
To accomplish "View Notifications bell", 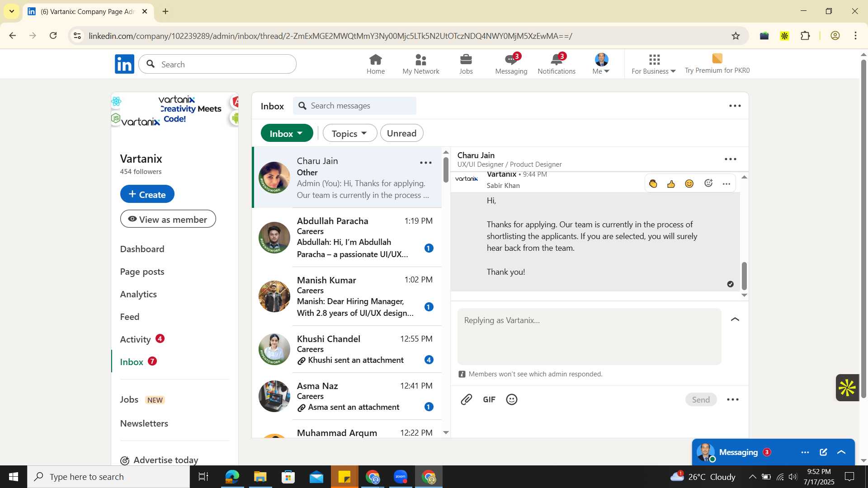I will click(x=557, y=64).
